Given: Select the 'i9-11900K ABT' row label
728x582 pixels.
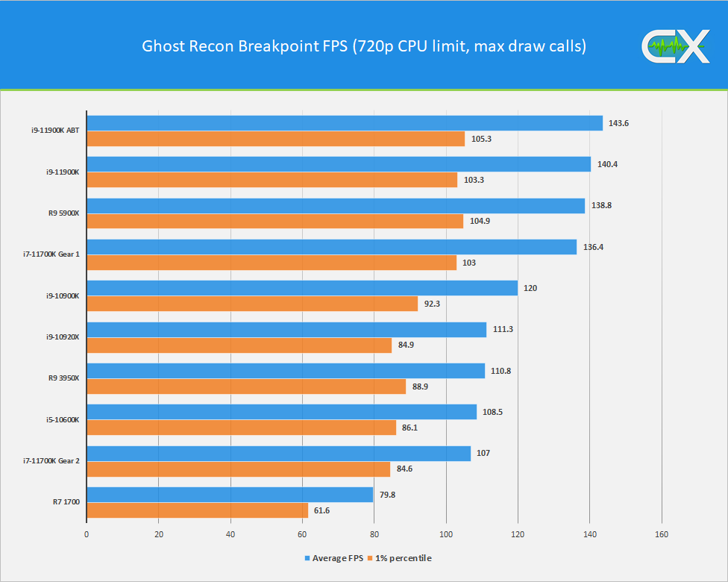Looking at the screenshot, I should click(55, 131).
